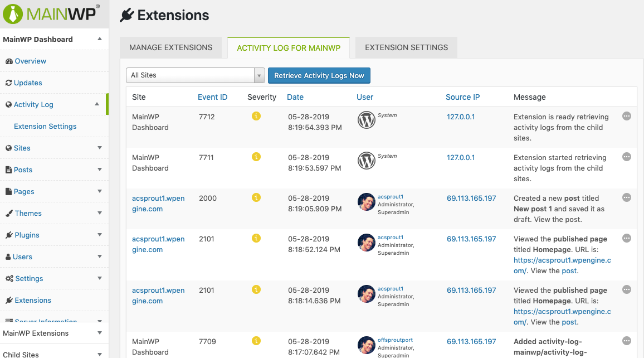Click offsproutport user avatar
This screenshot has width=644, height=358.
(x=367, y=345)
